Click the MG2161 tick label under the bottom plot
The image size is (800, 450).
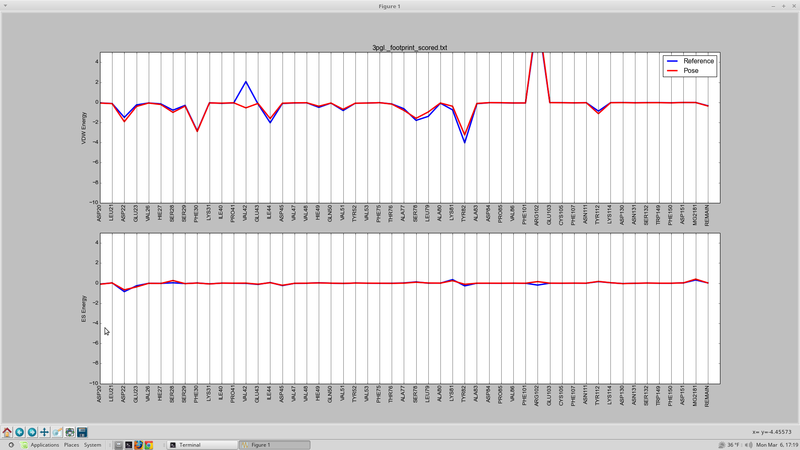[x=695, y=396]
